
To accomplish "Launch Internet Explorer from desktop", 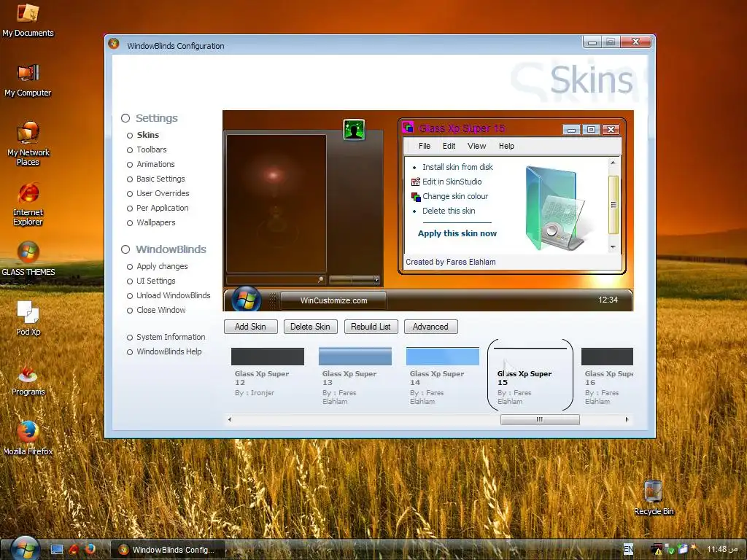I will tap(28, 204).
